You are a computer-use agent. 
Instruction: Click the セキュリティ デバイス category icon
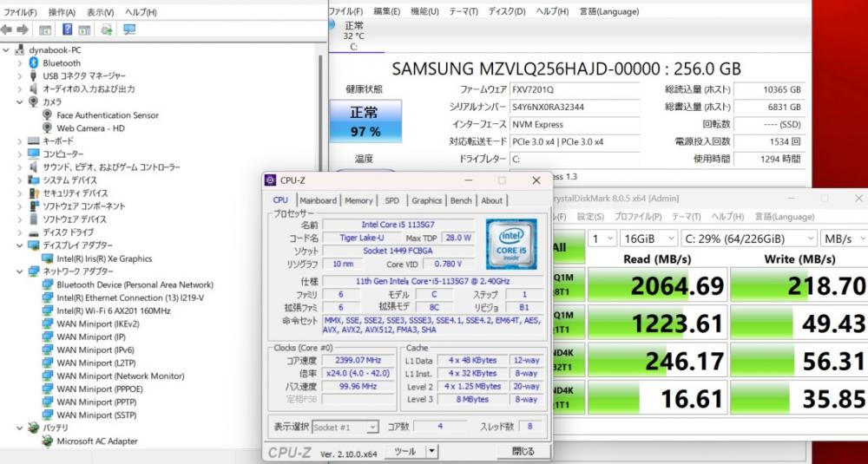point(33,193)
